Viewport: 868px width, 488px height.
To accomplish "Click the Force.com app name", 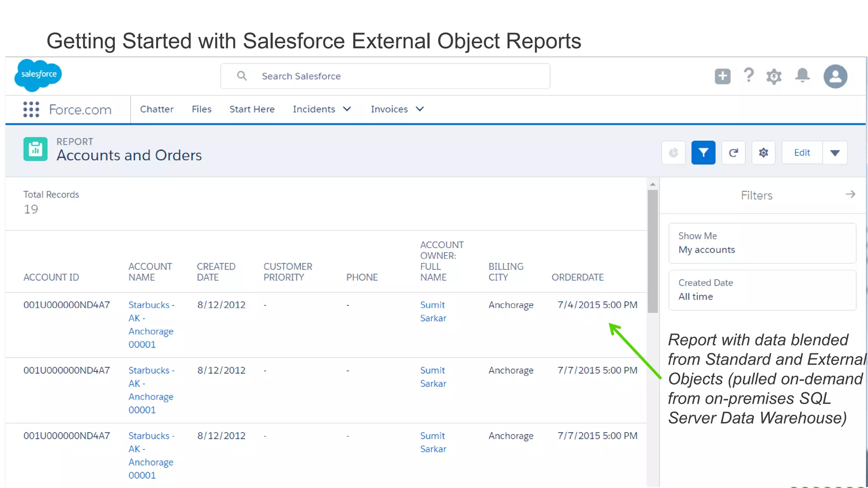I will coord(80,110).
